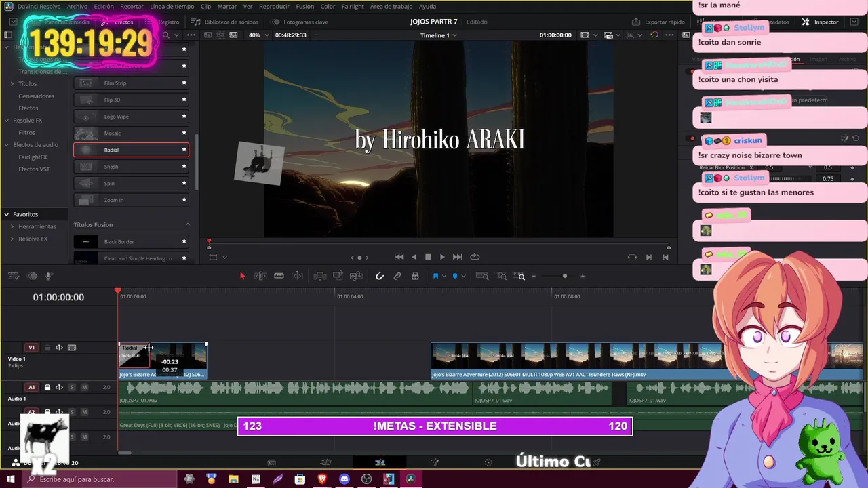The width and height of the screenshot is (868, 488).
Task: Select FairlightFX in the effects tree
Action: (x=33, y=157)
